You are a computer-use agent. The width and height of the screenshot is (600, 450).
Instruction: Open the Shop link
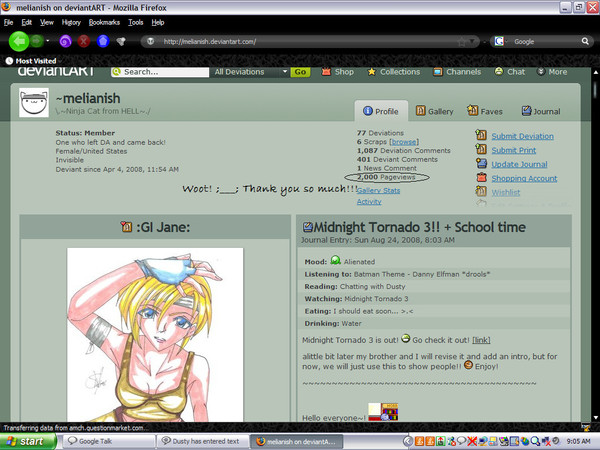point(338,72)
